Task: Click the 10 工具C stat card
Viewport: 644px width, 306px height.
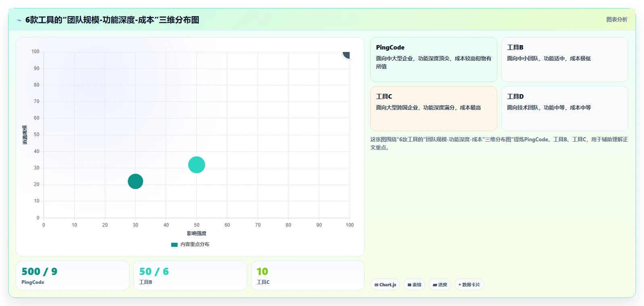Action: (308, 275)
